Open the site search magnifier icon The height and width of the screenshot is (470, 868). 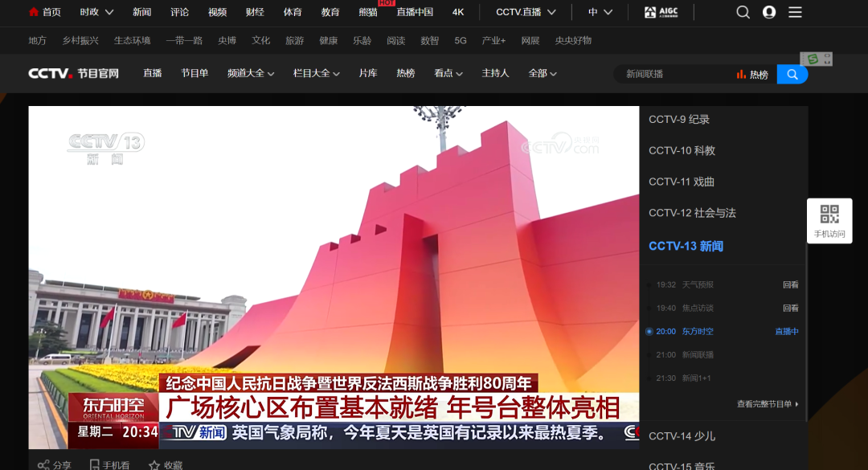tap(743, 12)
